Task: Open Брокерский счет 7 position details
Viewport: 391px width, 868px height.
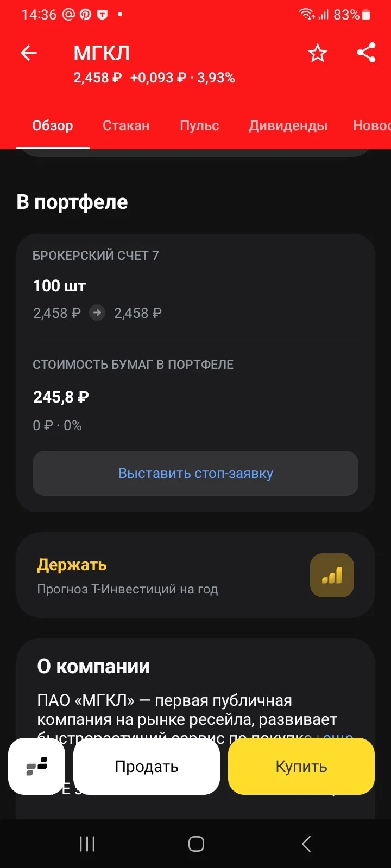Action: (195, 285)
